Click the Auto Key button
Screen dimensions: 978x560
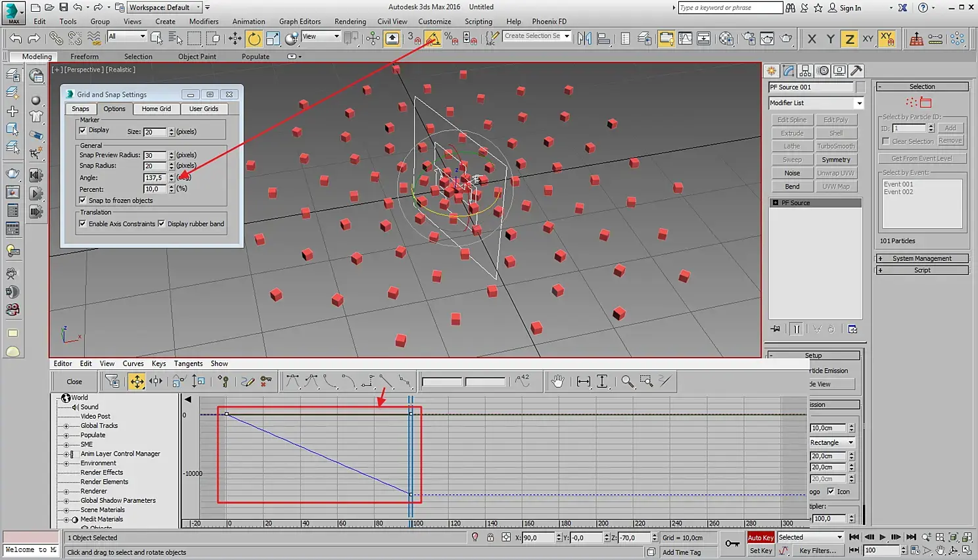(760, 538)
